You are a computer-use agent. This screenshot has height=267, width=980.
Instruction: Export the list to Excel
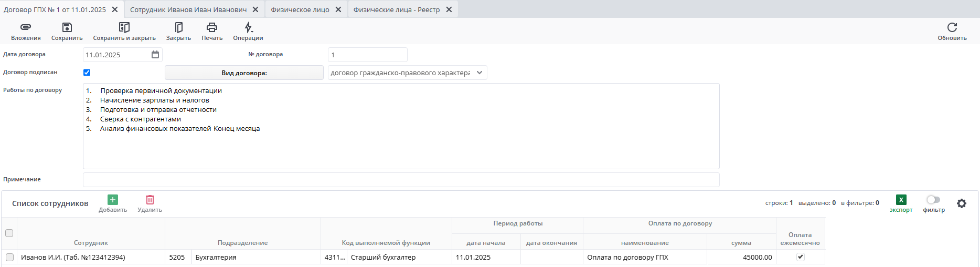901,200
